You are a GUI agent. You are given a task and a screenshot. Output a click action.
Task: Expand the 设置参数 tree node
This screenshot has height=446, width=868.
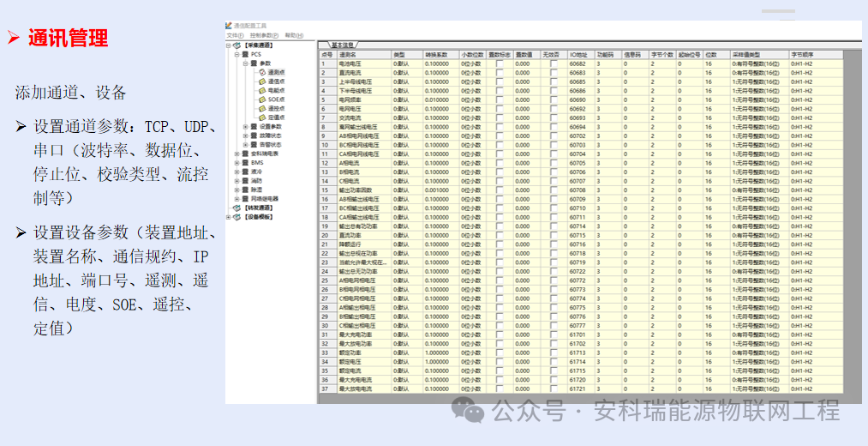click(x=246, y=126)
